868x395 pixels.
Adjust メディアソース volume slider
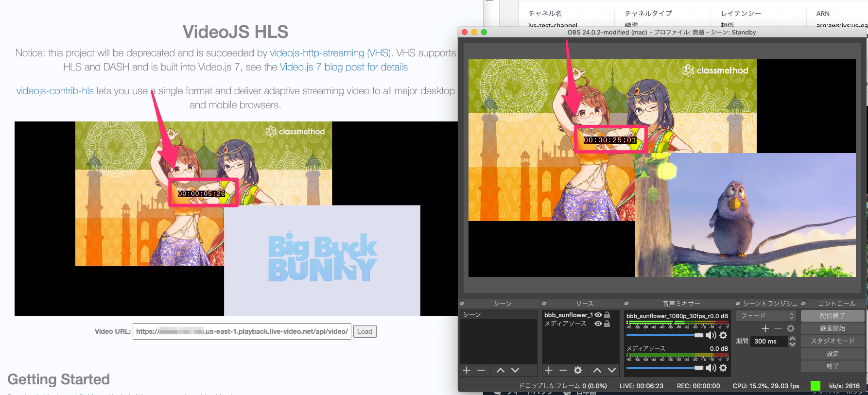pos(665,368)
